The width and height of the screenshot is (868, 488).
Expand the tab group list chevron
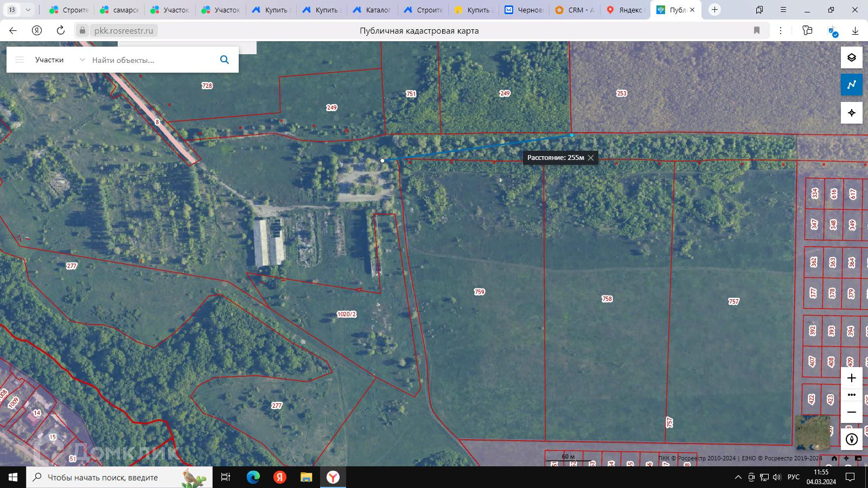pyautogui.click(x=28, y=10)
